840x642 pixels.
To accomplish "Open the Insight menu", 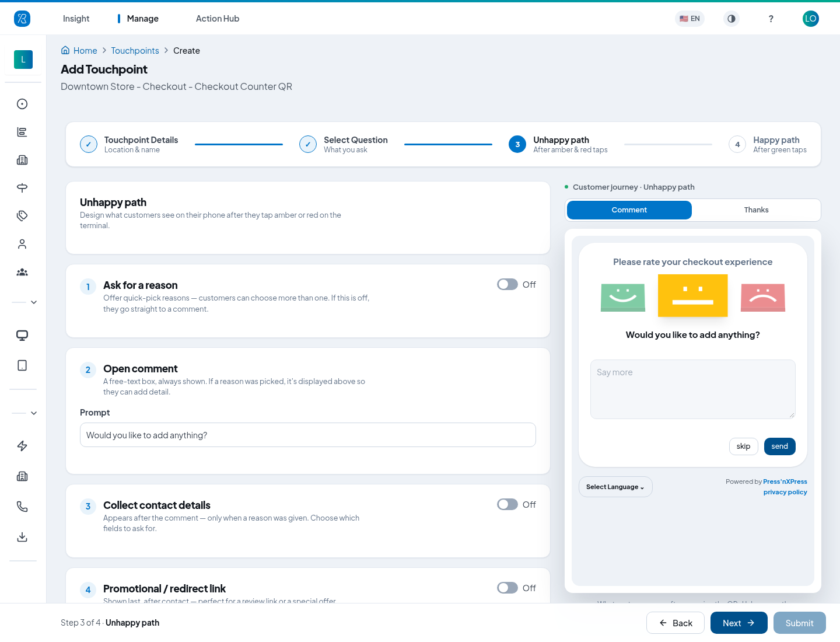I will click(x=76, y=19).
